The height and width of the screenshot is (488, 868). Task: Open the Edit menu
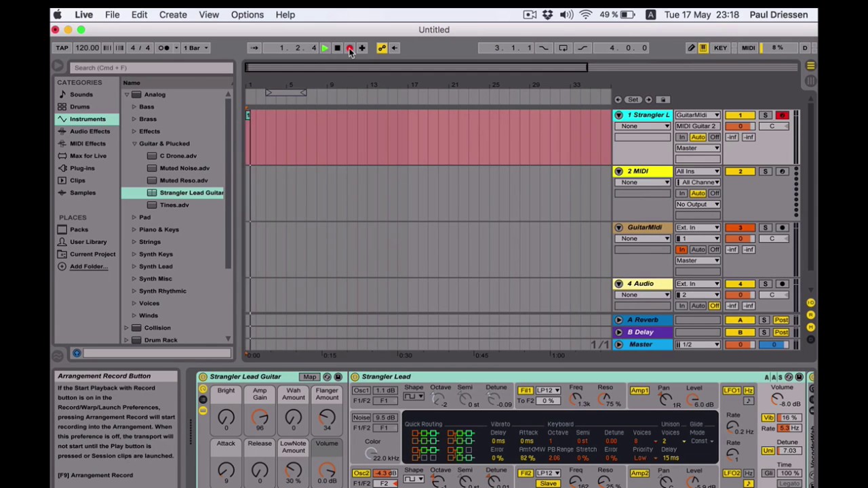tap(139, 14)
